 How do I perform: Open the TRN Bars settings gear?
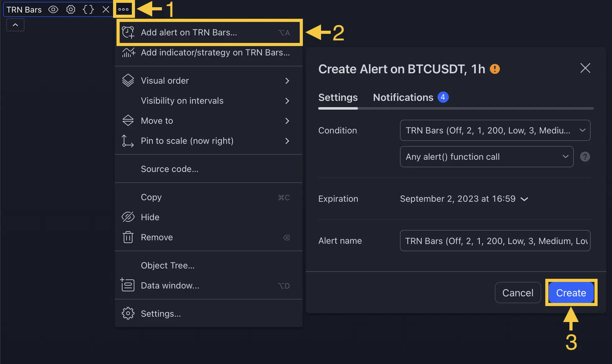coord(70,9)
